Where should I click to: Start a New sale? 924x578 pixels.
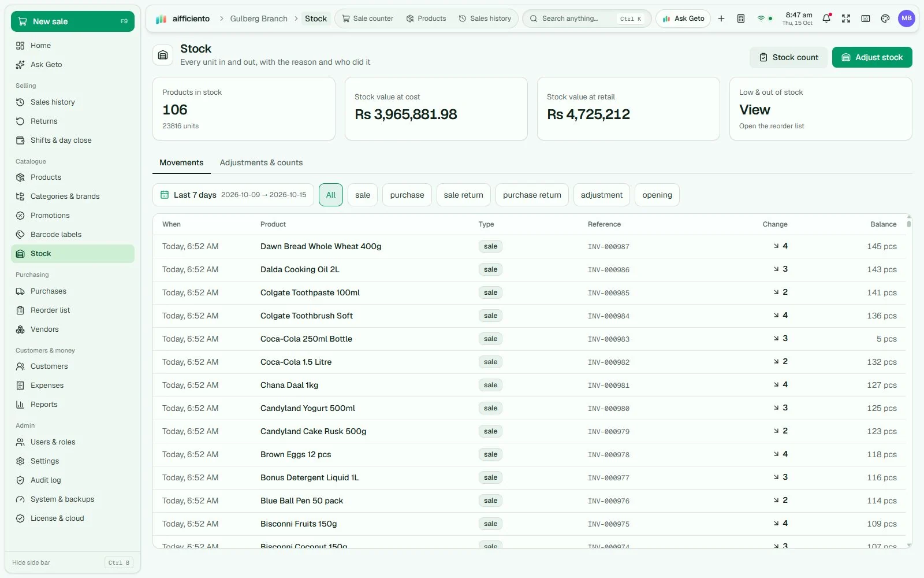[73, 21]
